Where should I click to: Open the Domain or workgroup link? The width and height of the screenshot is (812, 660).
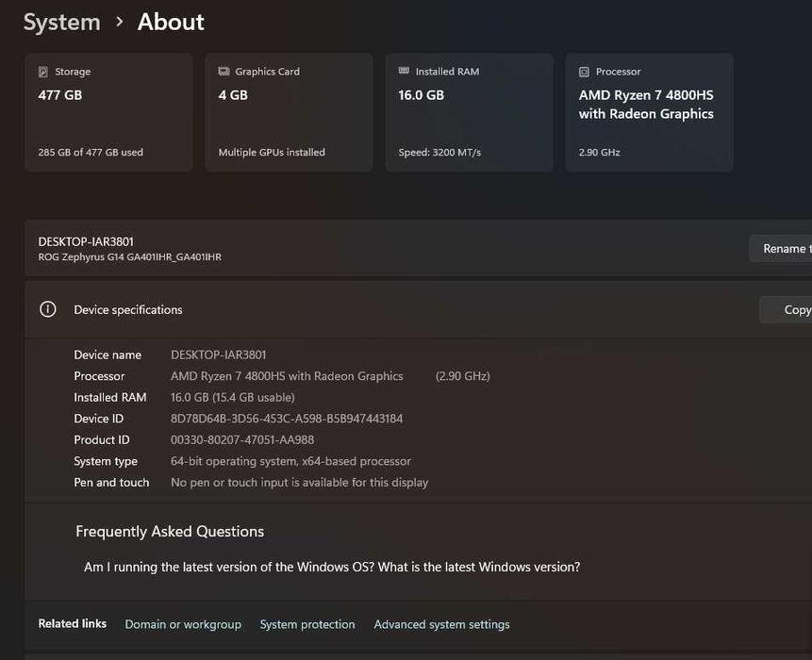coord(183,624)
